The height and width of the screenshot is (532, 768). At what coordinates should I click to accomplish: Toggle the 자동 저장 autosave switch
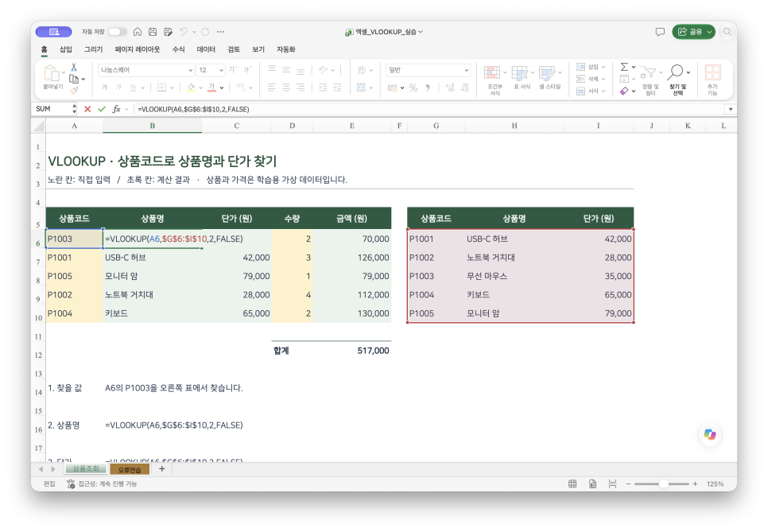pyautogui.click(x=117, y=32)
